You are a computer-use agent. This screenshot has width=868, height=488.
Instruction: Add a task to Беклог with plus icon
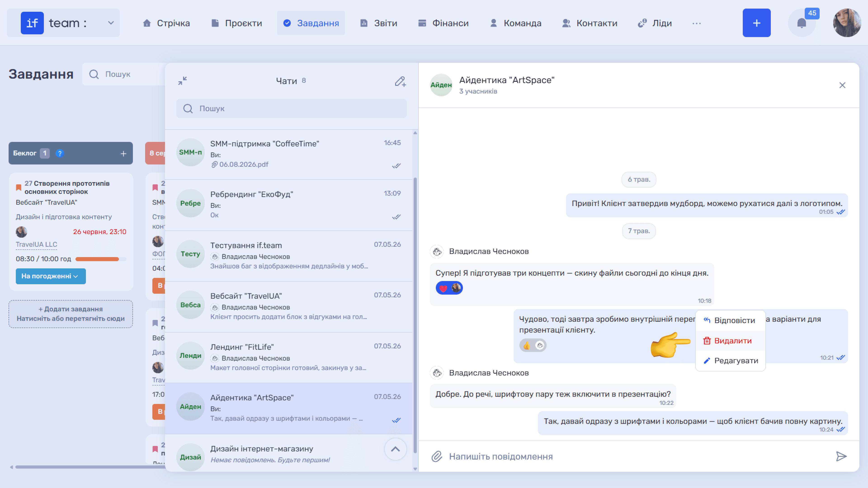coord(124,154)
